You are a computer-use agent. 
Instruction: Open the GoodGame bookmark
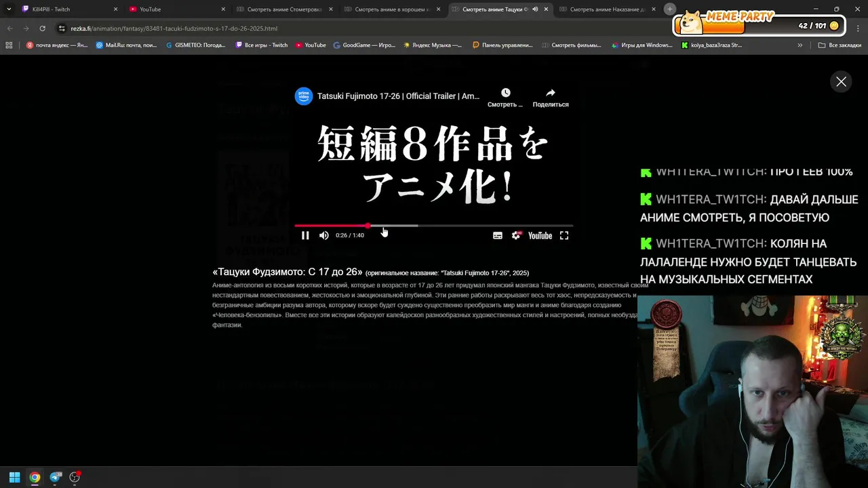(364, 45)
